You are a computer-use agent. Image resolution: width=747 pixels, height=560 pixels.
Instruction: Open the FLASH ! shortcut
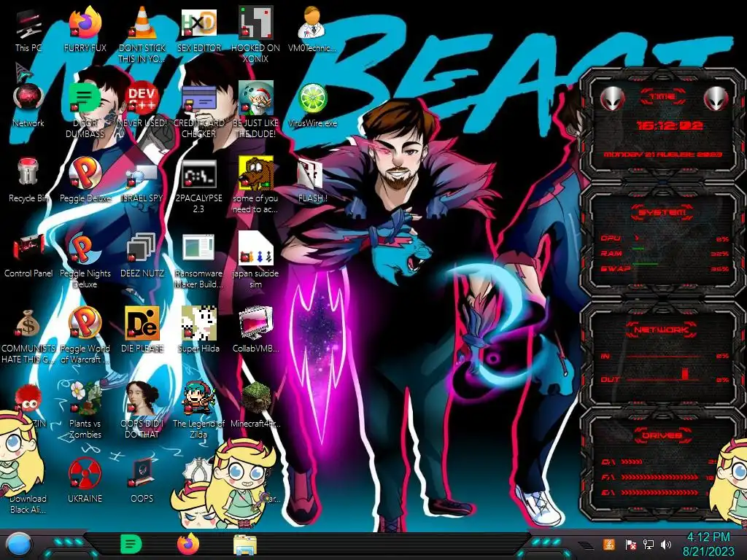pos(312,181)
